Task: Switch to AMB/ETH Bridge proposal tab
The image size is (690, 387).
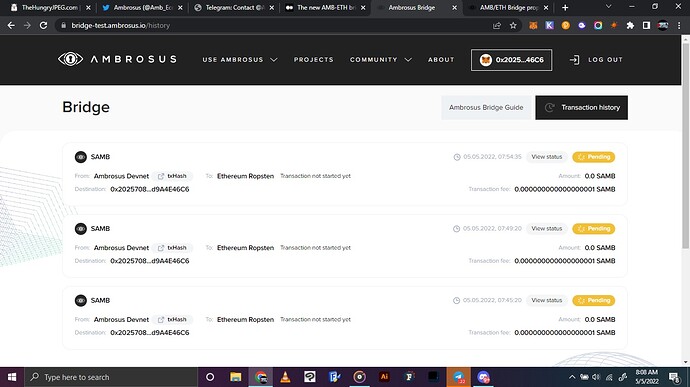Action: pyautogui.click(x=509, y=7)
